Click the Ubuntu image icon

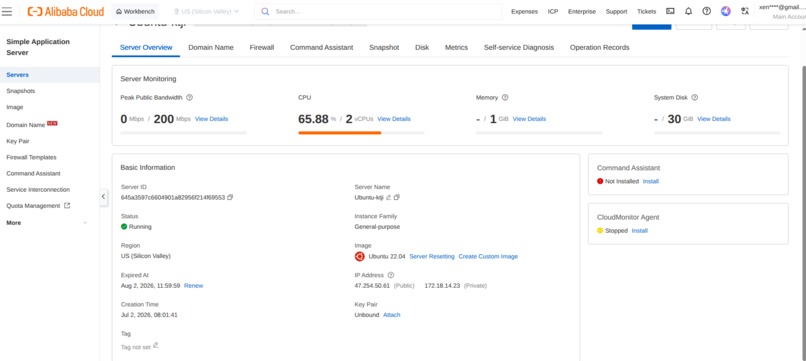point(359,256)
